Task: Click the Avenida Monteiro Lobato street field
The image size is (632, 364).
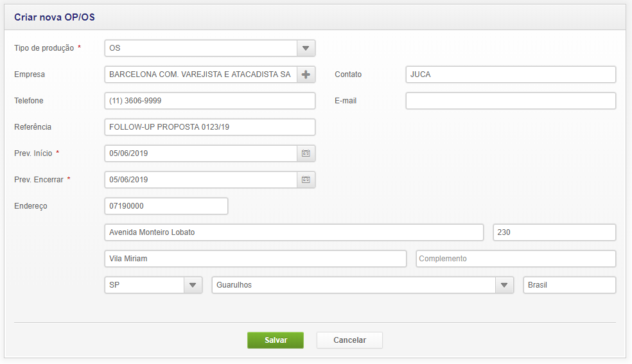Action: coord(294,232)
